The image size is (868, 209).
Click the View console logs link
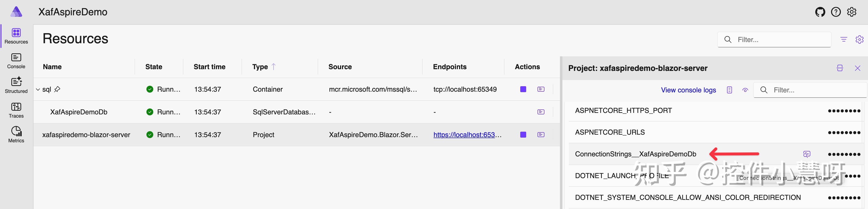(688, 90)
